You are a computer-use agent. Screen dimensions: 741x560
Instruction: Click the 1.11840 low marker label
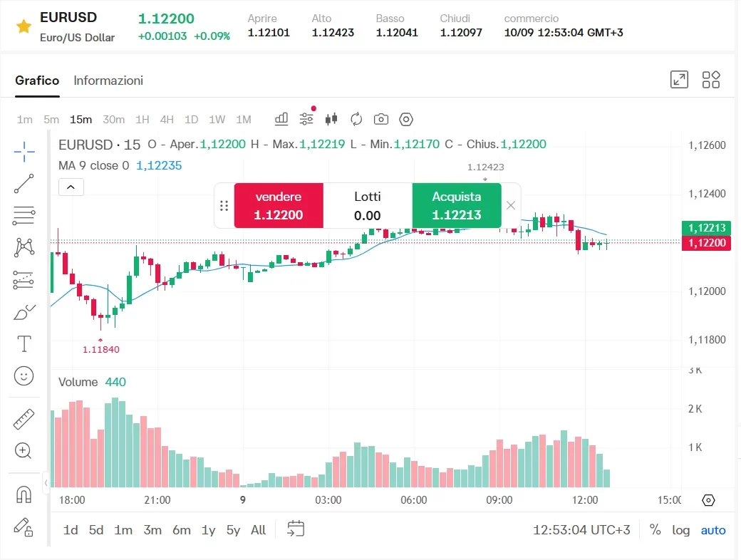tap(101, 349)
